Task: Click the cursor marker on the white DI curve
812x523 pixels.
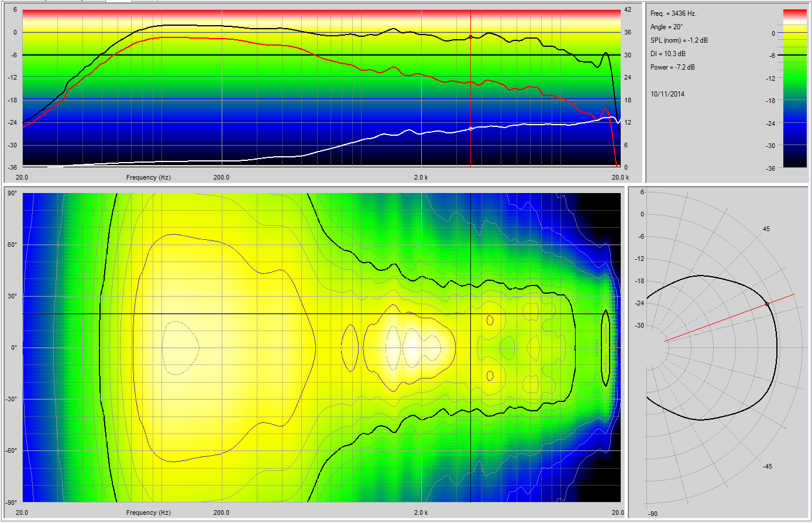Action: [x=470, y=129]
